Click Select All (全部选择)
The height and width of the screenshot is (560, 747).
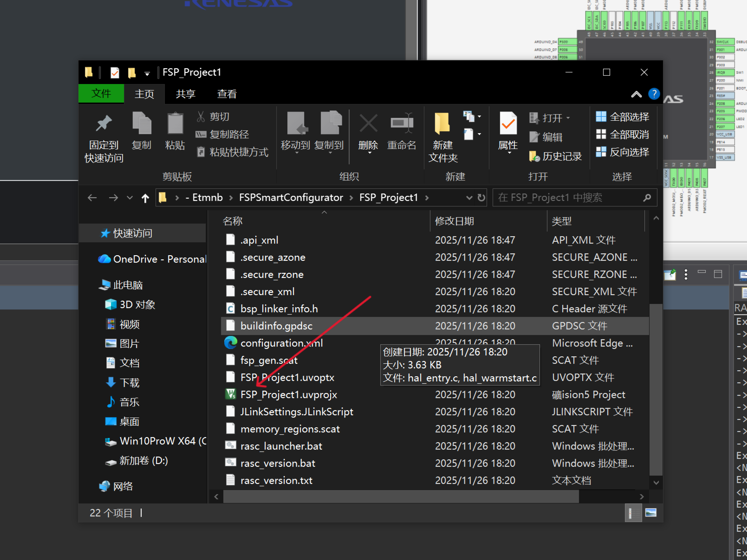(x=623, y=117)
